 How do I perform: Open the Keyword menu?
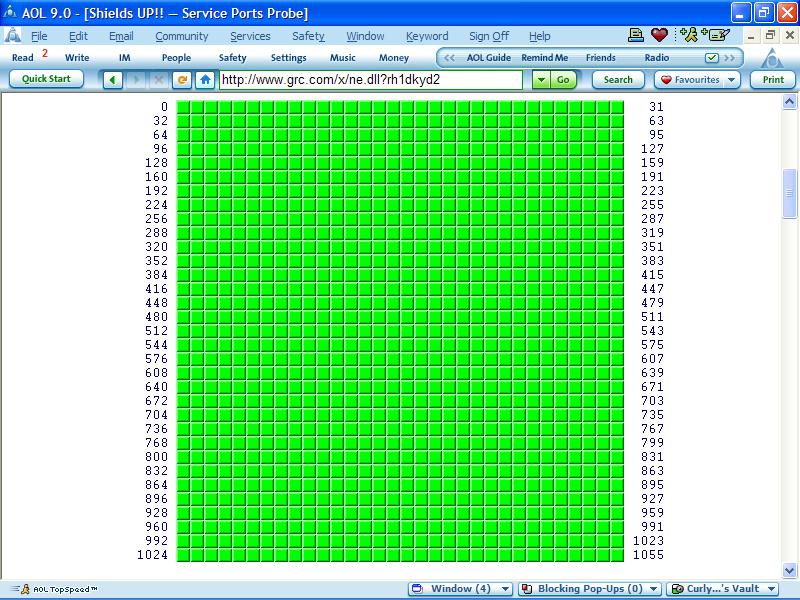click(x=427, y=36)
